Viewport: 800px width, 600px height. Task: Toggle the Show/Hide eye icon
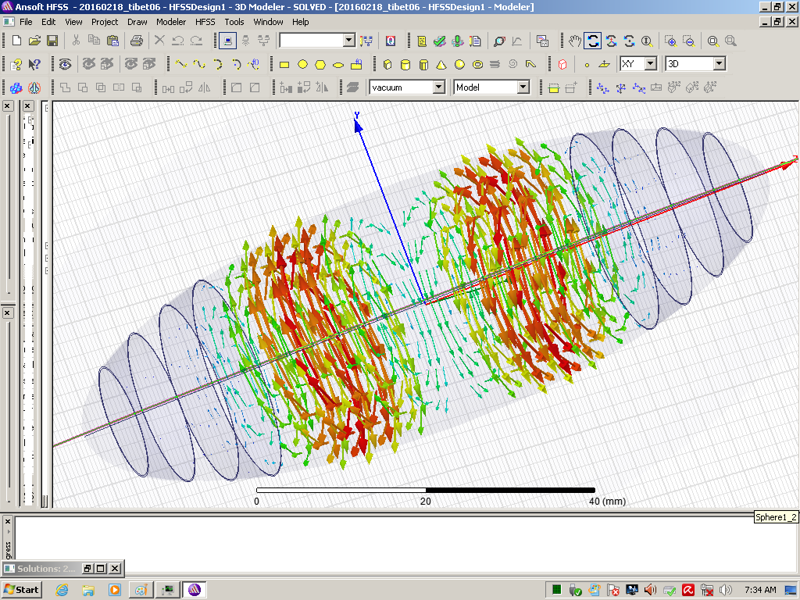click(65, 64)
